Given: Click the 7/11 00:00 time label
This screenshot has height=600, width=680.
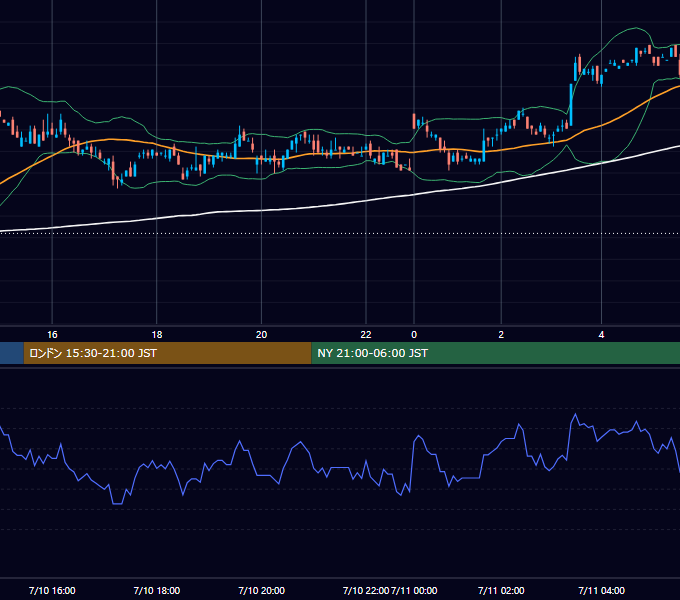Looking at the screenshot, I should click(414, 590).
